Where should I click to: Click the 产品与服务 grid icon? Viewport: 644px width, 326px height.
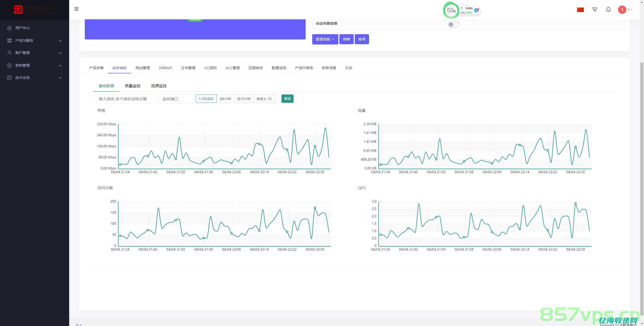click(x=10, y=40)
